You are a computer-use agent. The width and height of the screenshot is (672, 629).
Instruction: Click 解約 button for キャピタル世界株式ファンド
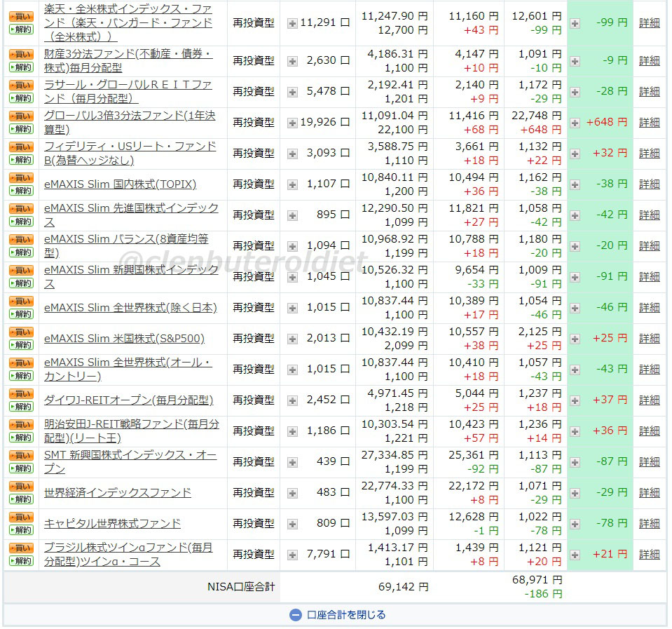tap(22, 530)
